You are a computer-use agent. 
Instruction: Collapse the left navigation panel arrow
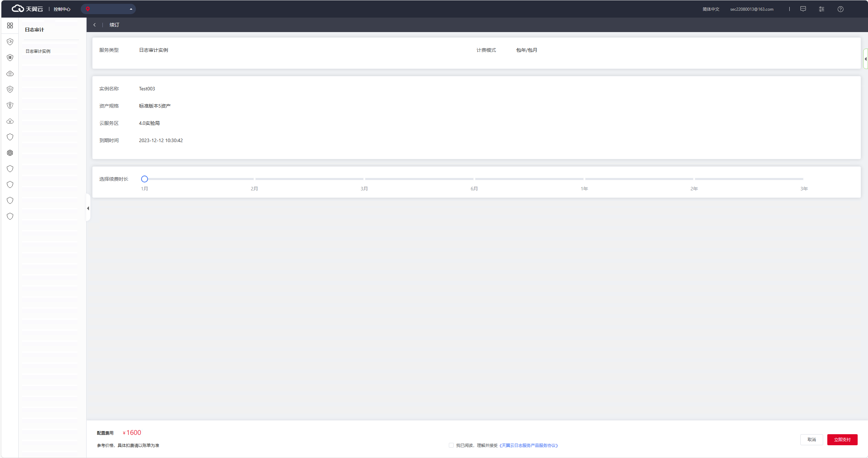point(88,208)
